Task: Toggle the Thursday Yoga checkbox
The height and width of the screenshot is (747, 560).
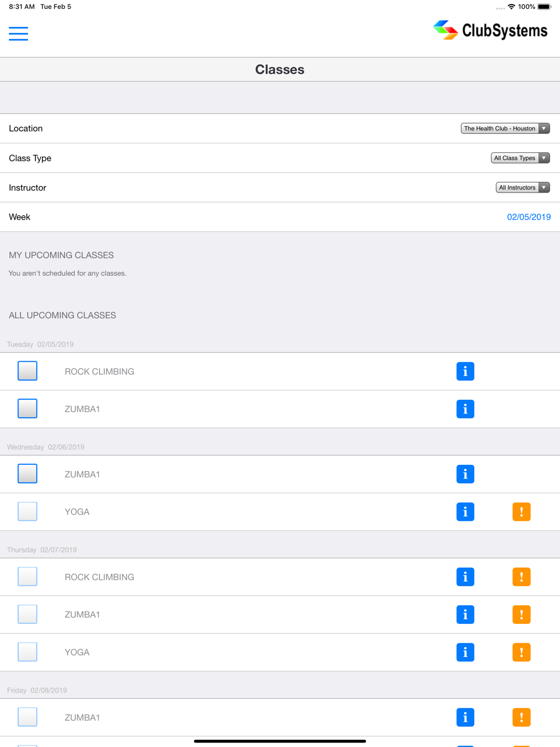Action: click(x=27, y=652)
